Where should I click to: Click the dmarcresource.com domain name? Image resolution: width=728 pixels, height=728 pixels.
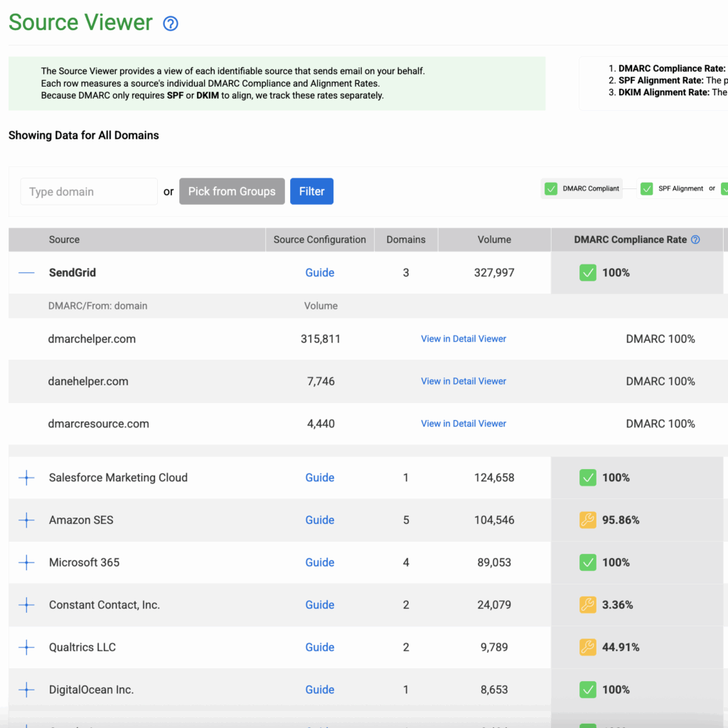pos(98,424)
